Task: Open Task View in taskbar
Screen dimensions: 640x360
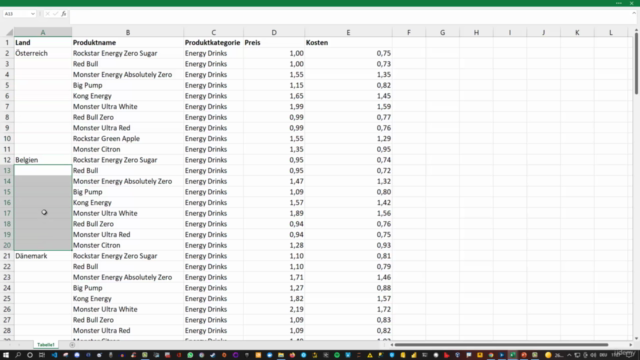Action: 42,355
